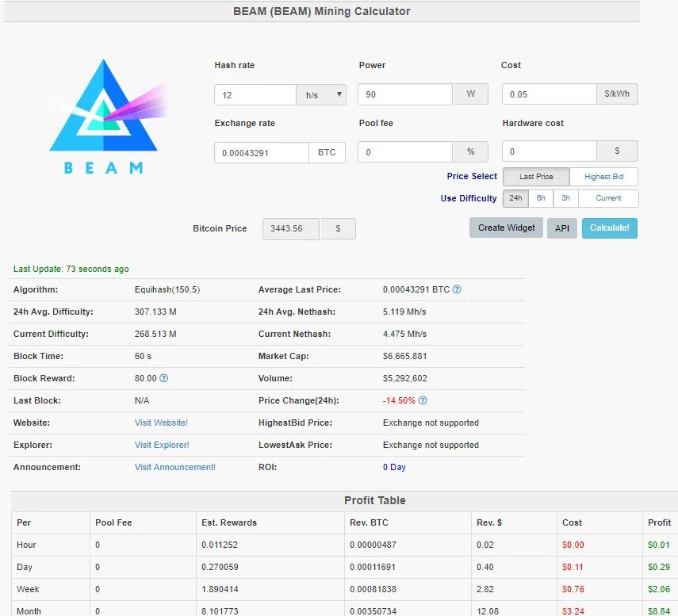Open help icon next to Average Last Price
This screenshot has height=616, width=678.
click(x=457, y=289)
